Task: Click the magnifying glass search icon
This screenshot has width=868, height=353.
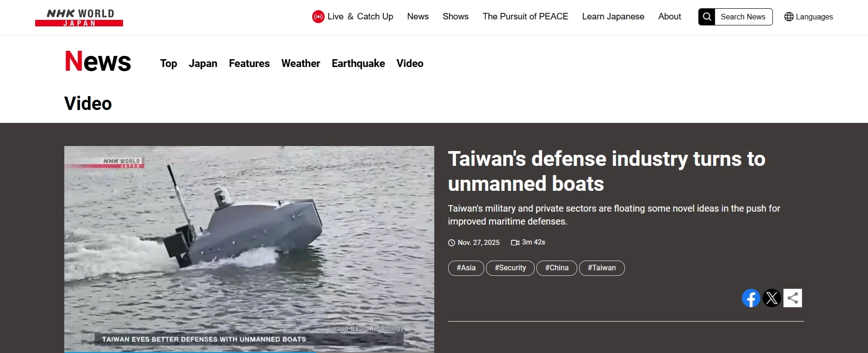Action: tap(707, 17)
